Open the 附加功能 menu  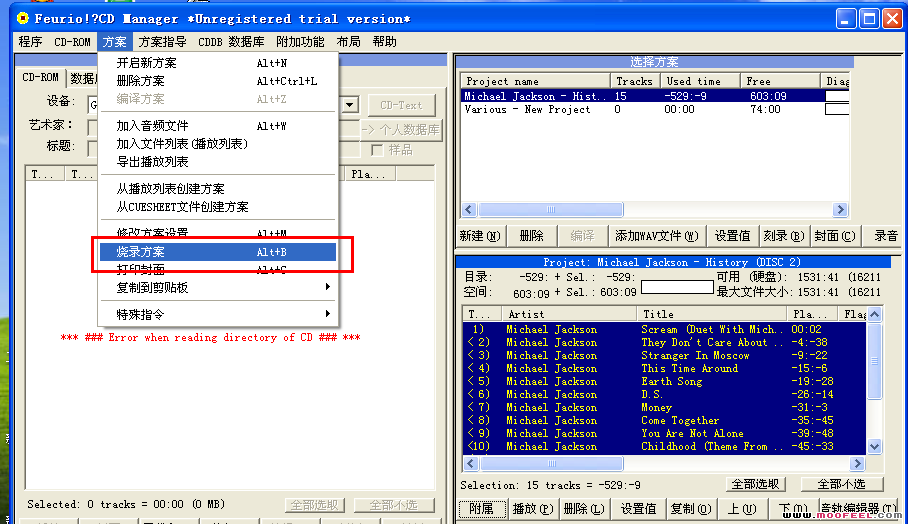pos(300,42)
